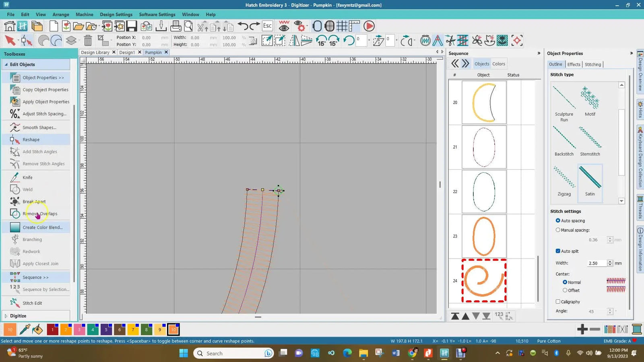Click the color picker eyedropper icon

coord(25,329)
